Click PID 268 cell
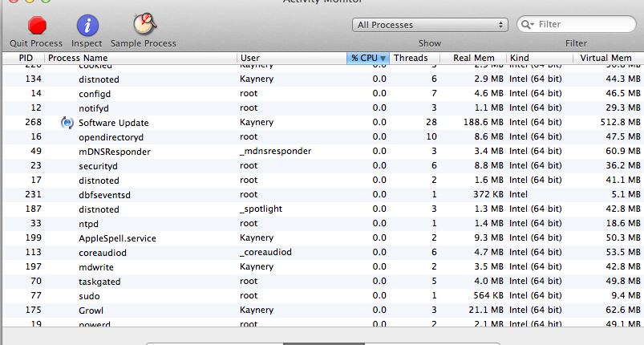The width and height of the screenshot is (644, 345). [33, 123]
